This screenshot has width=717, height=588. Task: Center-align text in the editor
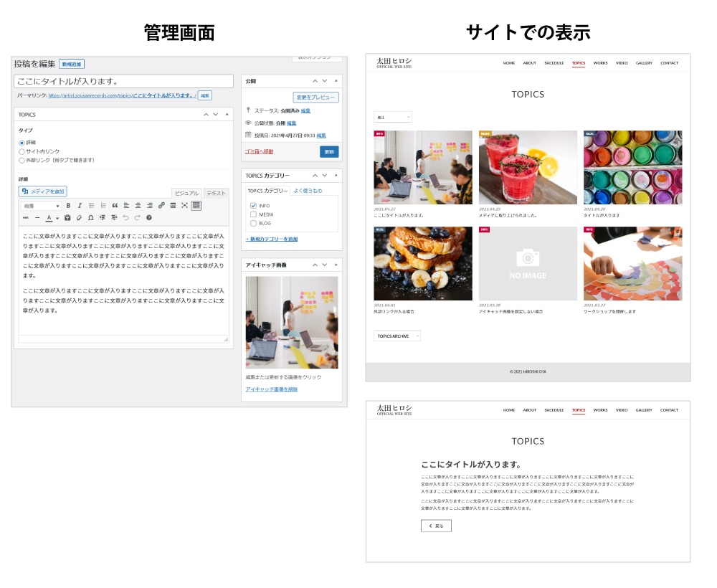[138, 206]
